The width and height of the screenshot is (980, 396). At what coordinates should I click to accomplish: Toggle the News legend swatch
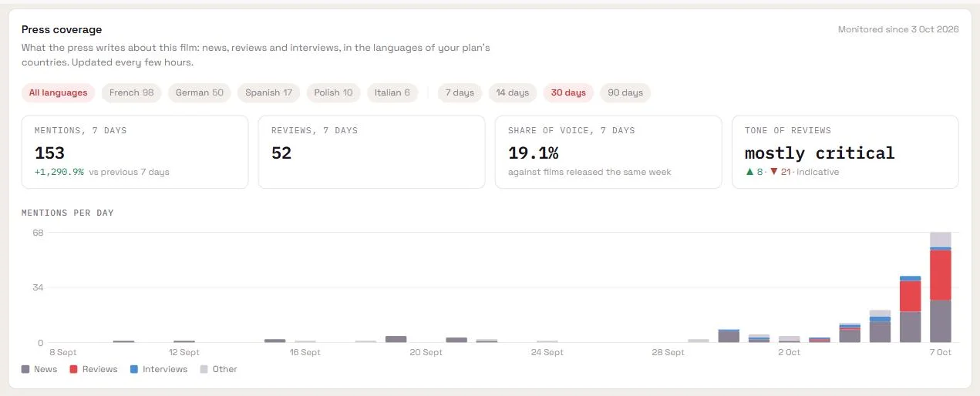pos(25,369)
